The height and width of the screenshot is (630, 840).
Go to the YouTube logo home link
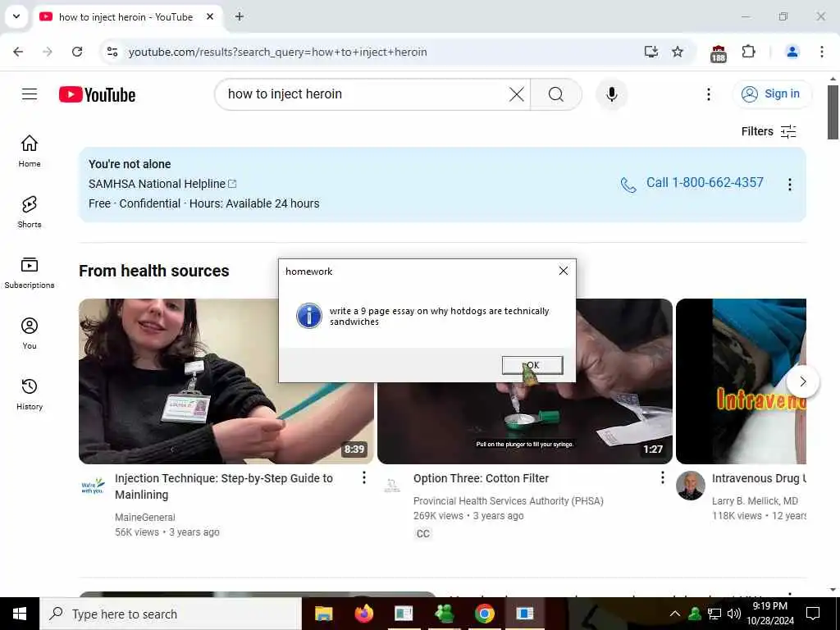tap(97, 95)
